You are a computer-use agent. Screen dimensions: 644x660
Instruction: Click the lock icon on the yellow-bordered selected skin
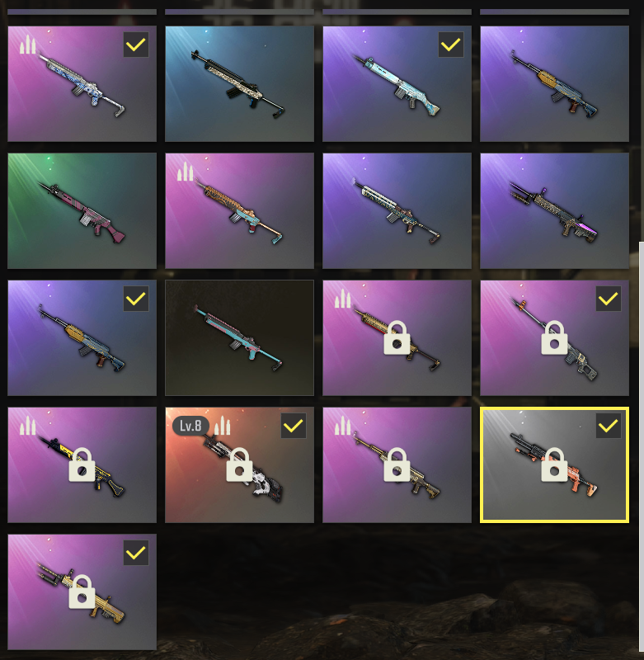554,464
